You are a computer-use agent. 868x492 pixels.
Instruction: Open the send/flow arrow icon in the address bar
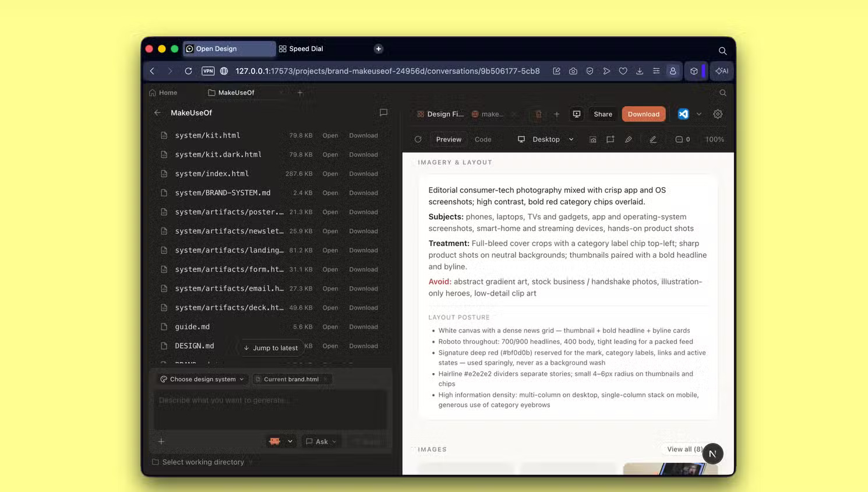[x=606, y=71]
